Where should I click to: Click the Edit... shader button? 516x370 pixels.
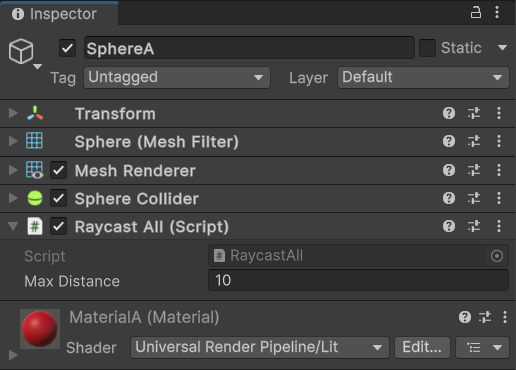point(422,347)
